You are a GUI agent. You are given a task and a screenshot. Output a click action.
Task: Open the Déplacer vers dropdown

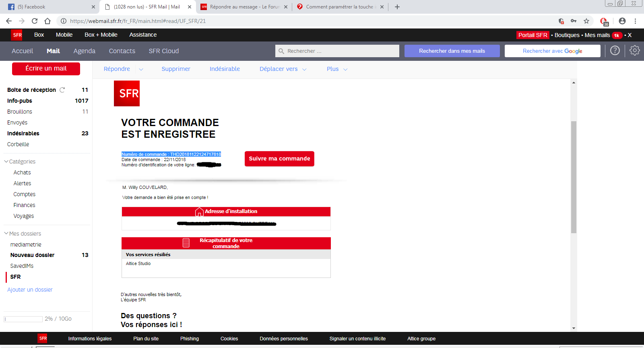pyautogui.click(x=283, y=69)
